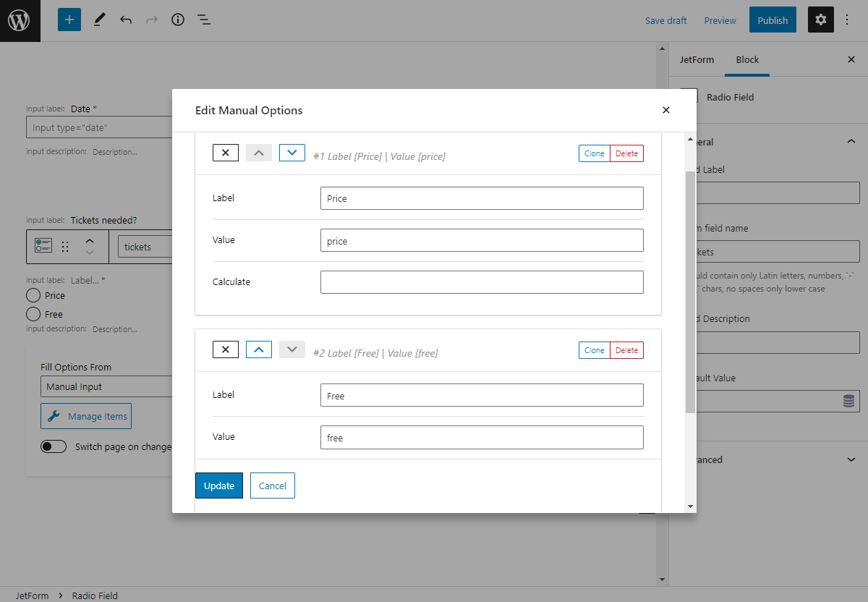868x602 pixels.
Task: Select the Price radio option
Action: pyautogui.click(x=34, y=295)
